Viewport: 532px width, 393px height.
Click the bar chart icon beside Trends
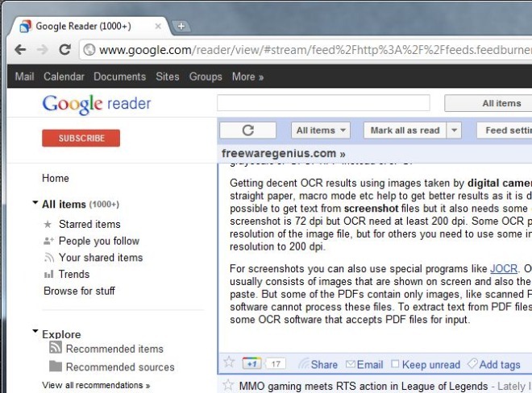point(49,274)
